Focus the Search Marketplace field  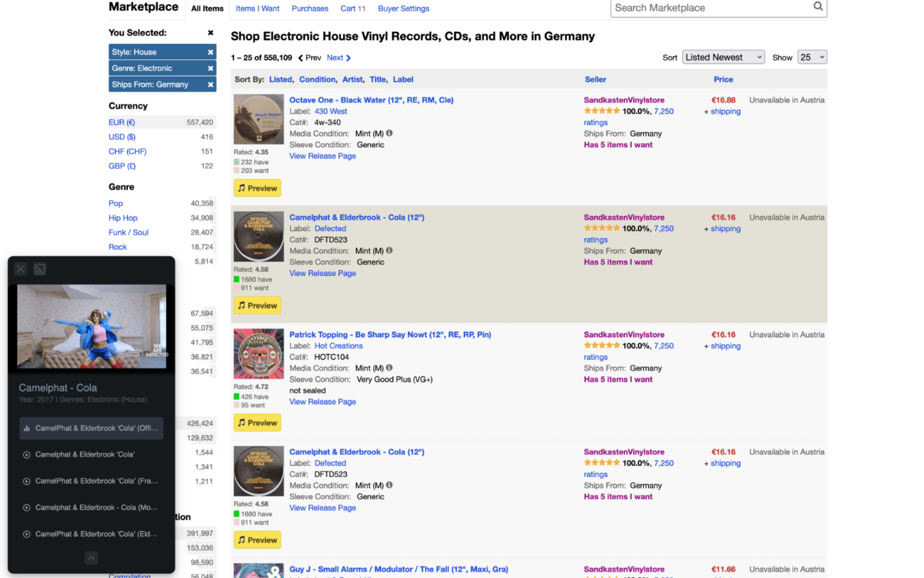(711, 8)
